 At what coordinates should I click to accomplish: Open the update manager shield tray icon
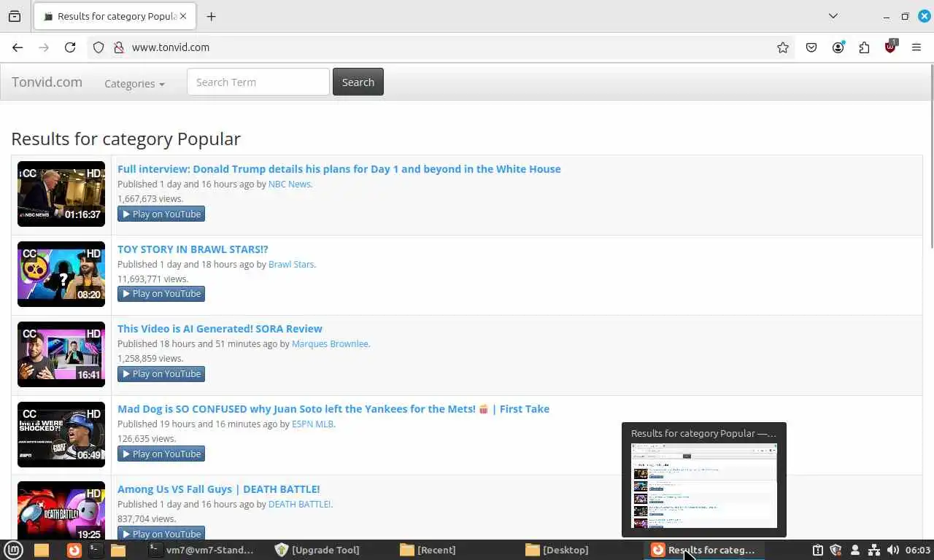836,550
